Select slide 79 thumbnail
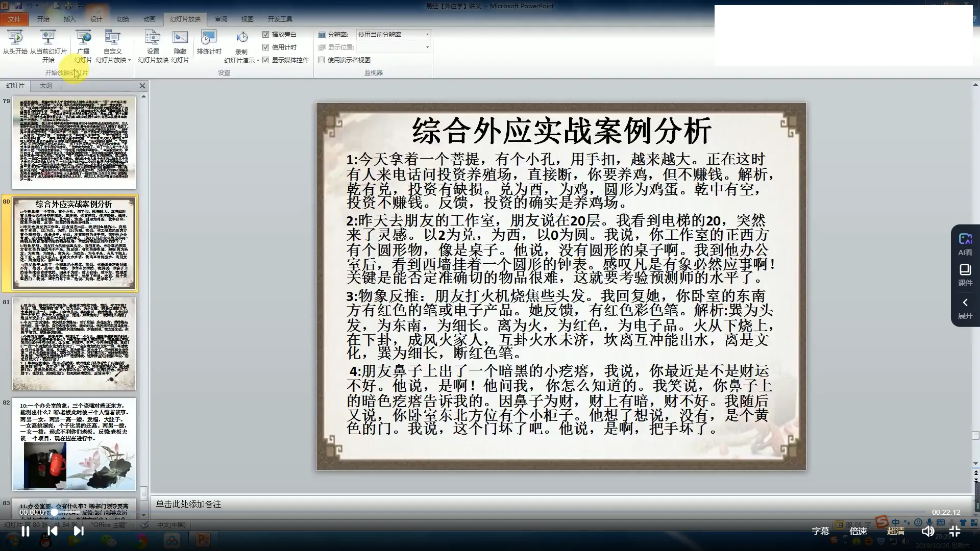The height and width of the screenshot is (551, 980). point(74,142)
